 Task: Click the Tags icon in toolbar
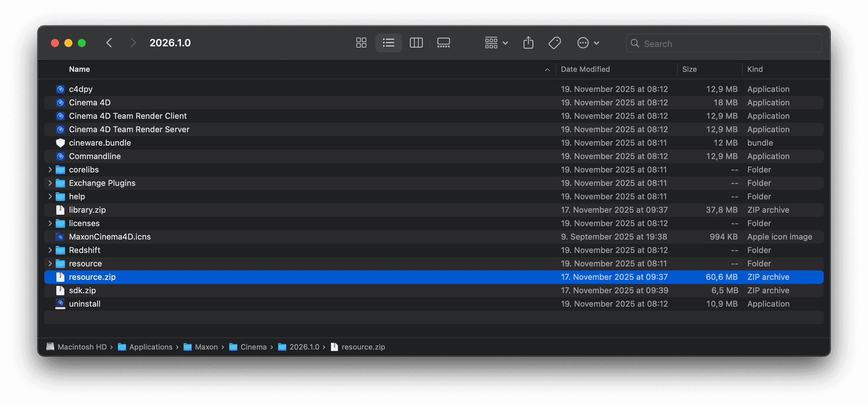(554, 43)
